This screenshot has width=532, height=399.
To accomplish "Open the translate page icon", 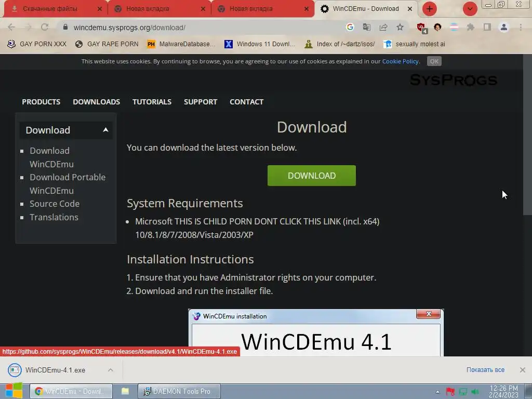I will point(367,27).
